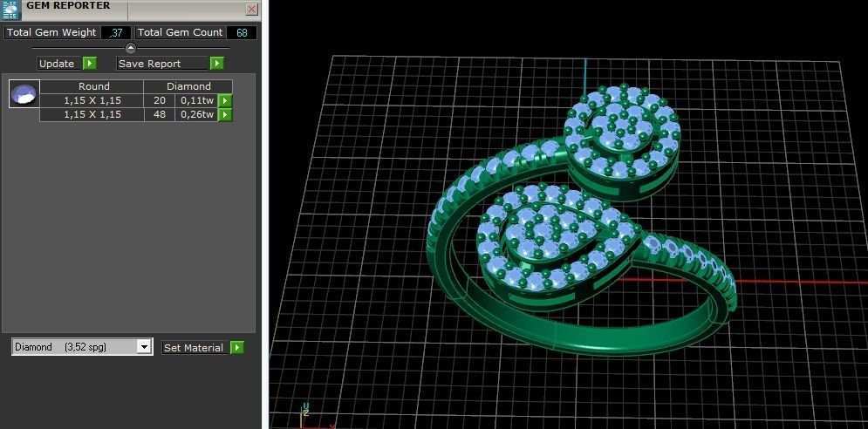Viewport: 868px width, 429px height.
Task: Select the round gem thumbnail
Action: 24,93
